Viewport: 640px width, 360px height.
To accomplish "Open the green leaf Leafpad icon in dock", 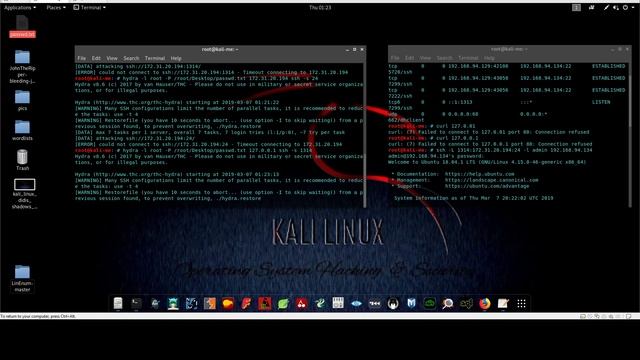I will point(283,303).
